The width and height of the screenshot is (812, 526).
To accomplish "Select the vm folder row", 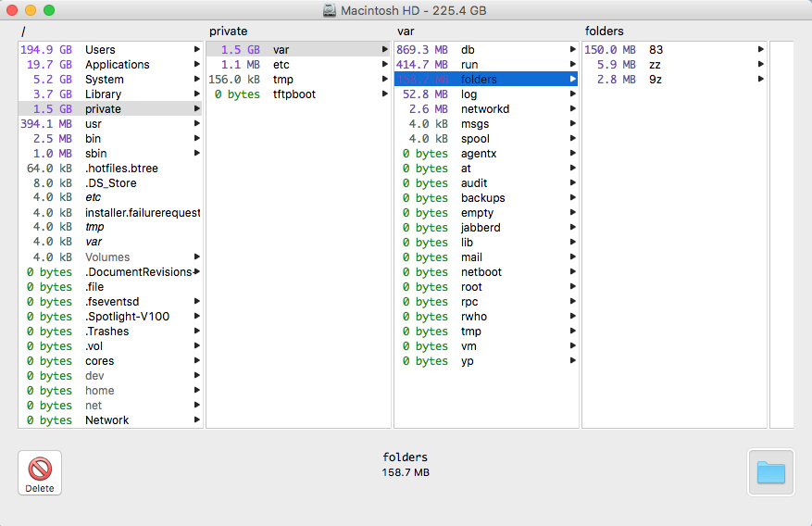I will [486, 346].
